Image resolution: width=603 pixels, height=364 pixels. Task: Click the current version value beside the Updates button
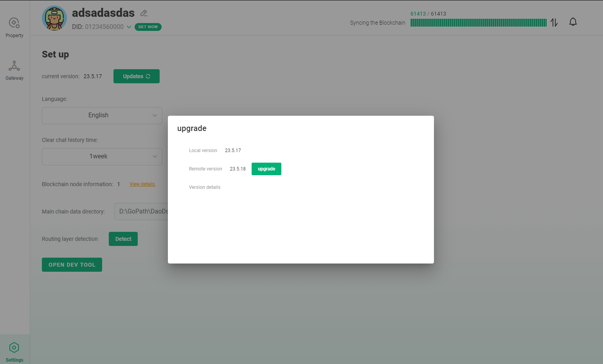[x=93, y=76]
